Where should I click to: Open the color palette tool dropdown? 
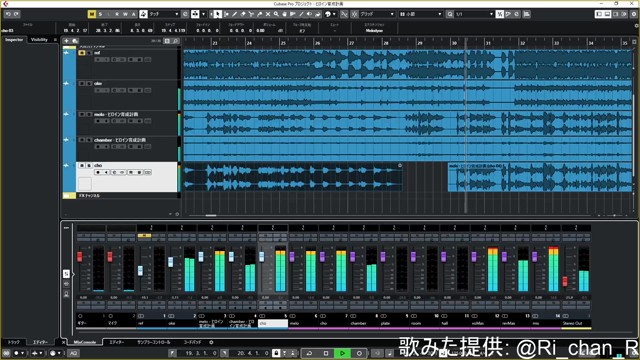point(330,14)
